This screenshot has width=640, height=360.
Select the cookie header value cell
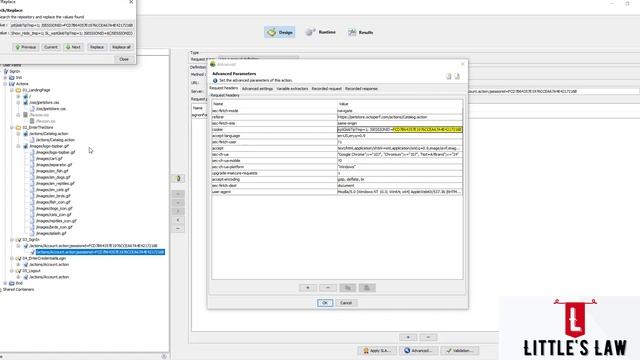400,129
